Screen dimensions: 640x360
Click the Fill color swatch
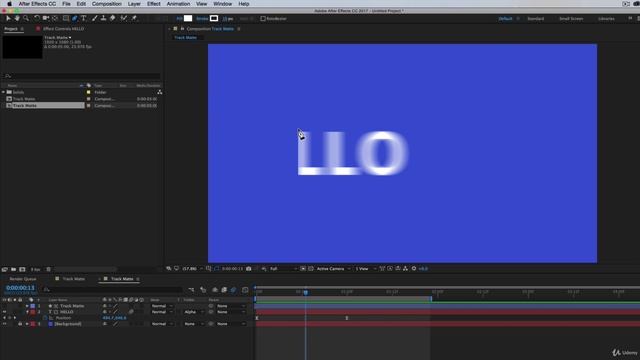(188, 18)
